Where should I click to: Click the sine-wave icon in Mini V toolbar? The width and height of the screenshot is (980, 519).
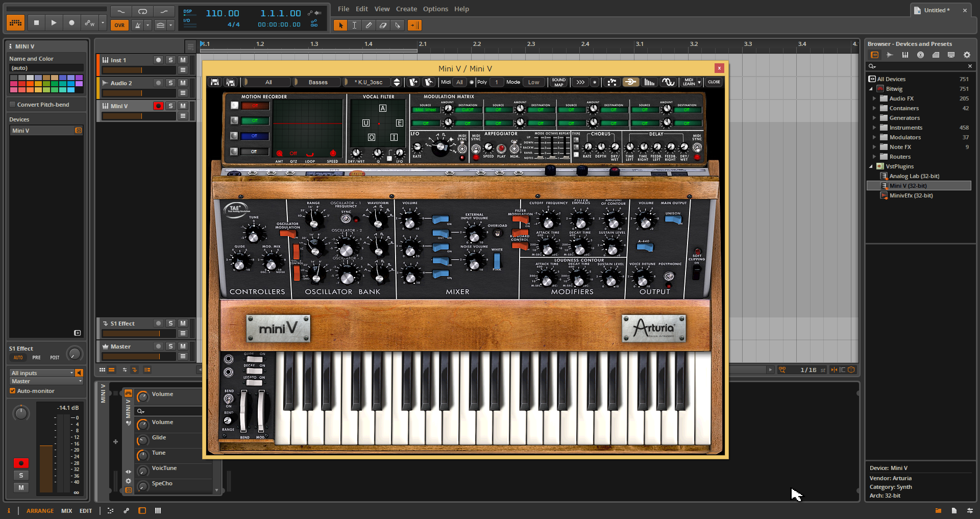click(668, 82)
